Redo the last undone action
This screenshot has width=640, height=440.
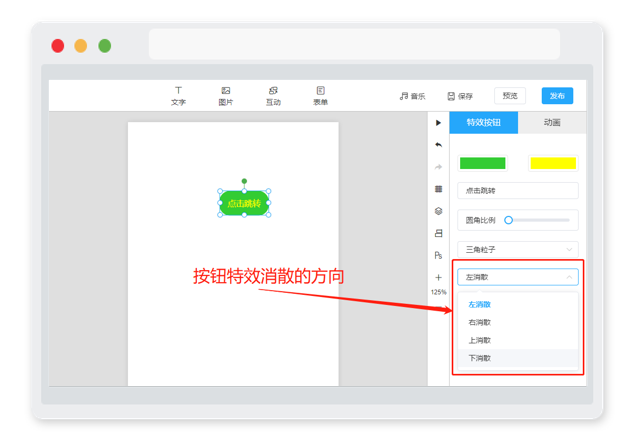[438, 167]
